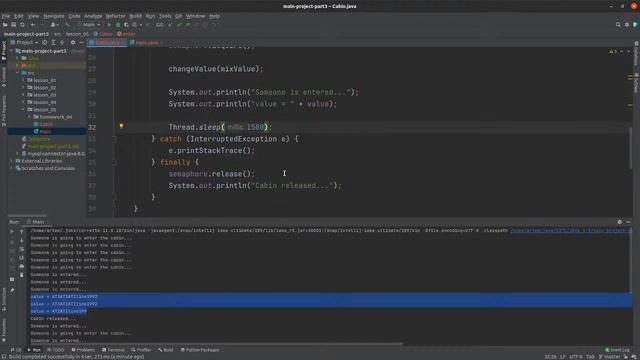
Task: Hide the Run panel with minus icon
Action: [628, 222]
